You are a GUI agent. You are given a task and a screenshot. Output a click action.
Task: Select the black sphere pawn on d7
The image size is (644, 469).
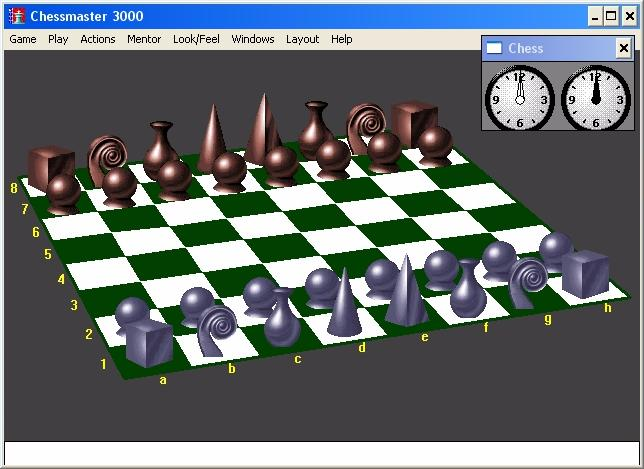(x=230, y=172)
